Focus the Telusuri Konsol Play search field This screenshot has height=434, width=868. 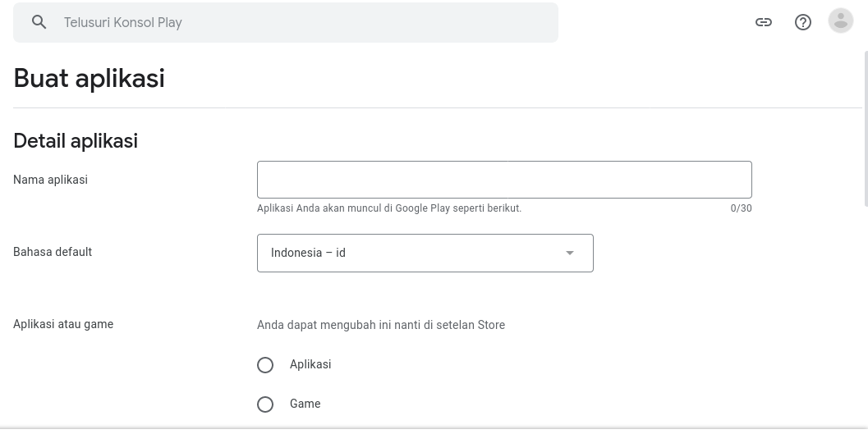point(304,22)
